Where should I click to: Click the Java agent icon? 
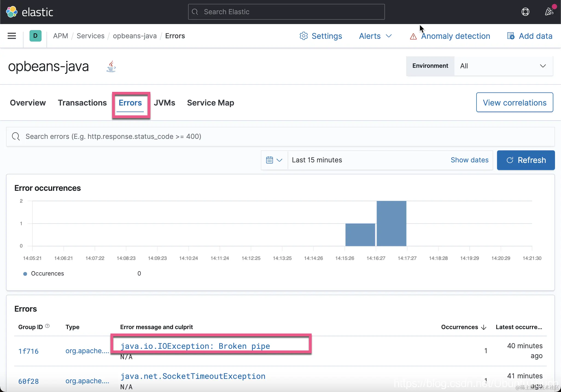click(x=111, y=66)
